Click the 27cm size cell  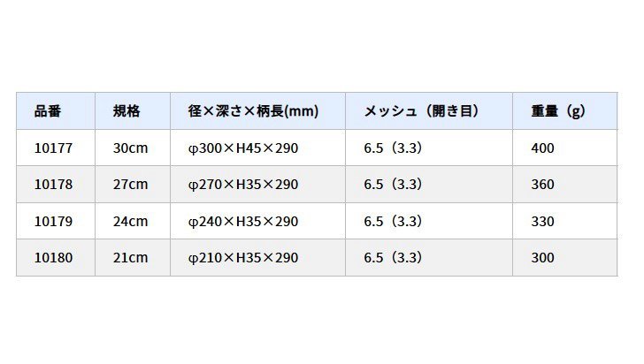[x=131, y=185]
